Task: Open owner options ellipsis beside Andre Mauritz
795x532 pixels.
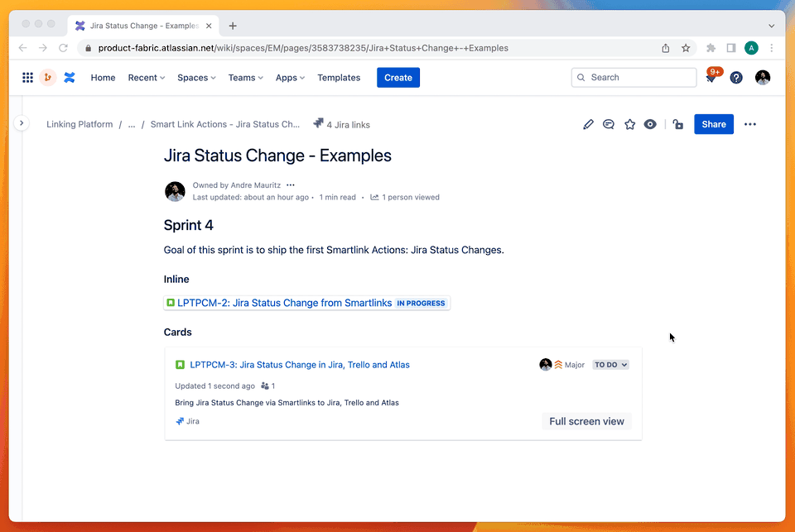Action: click(x=291, y=185)
